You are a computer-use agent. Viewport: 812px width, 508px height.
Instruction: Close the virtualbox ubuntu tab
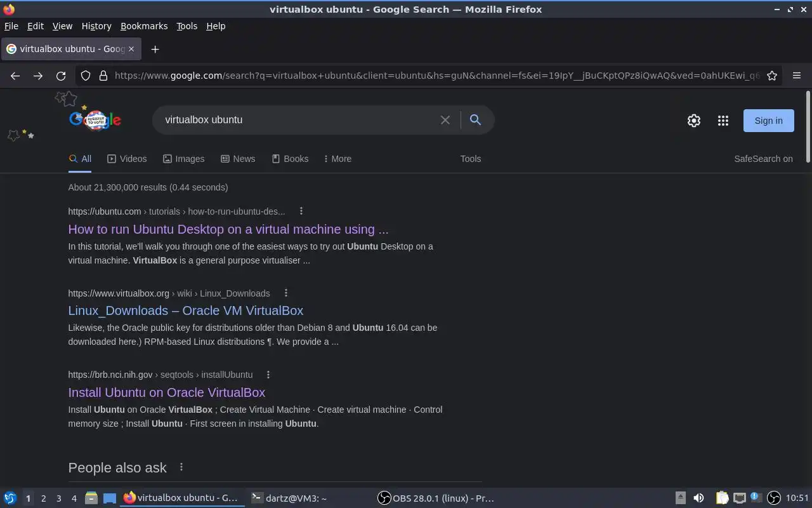[131, 49]
